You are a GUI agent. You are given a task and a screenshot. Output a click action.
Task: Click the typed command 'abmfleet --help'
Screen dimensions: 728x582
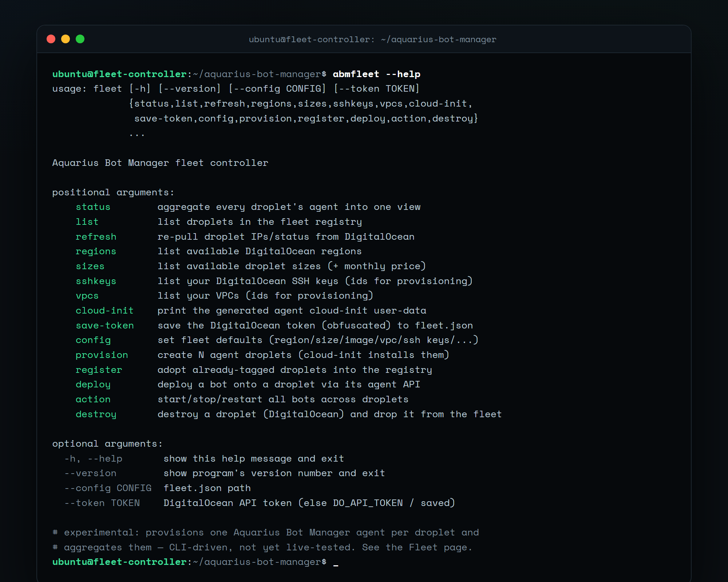(x=376, y=74)
